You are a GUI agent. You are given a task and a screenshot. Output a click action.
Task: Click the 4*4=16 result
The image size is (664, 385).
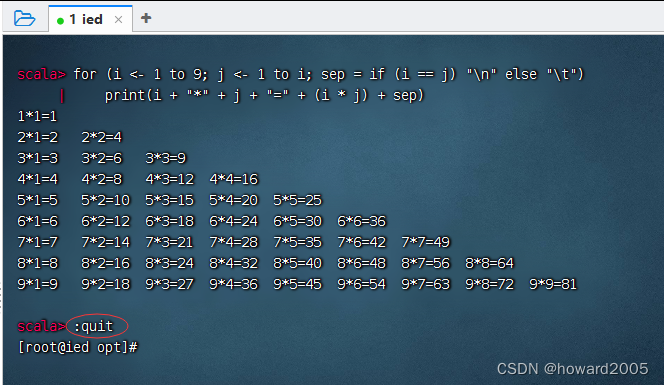234,179
